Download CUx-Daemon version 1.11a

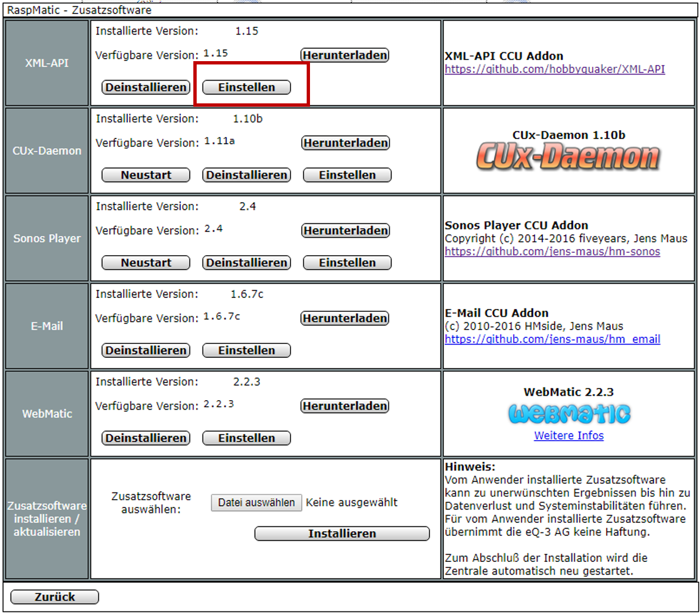[x=345, y=143]
